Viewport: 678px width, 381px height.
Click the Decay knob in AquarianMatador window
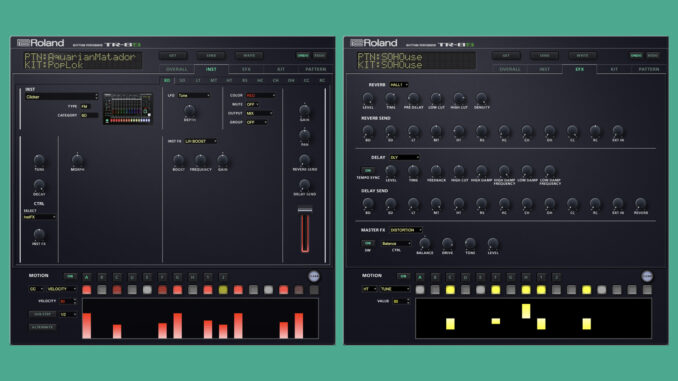pos(39,185)
